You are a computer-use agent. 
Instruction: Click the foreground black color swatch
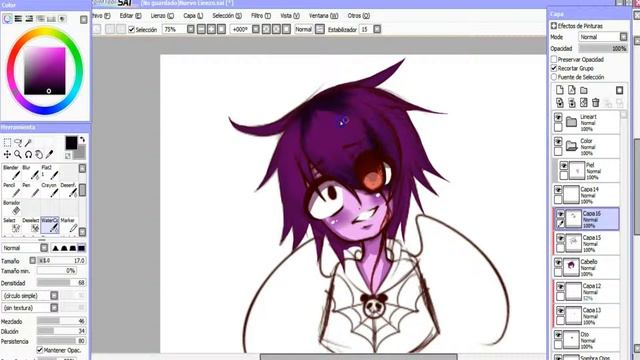pos(71,143)
